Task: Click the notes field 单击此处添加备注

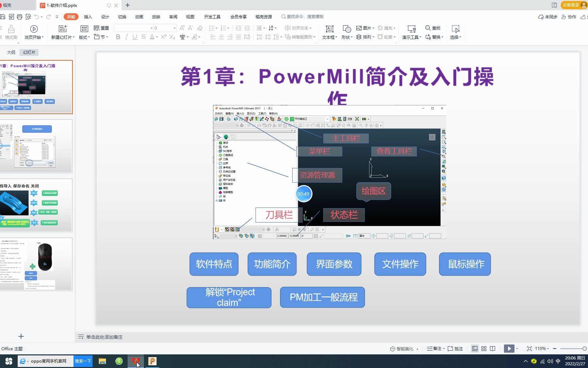Action: [x=104, y=337]
